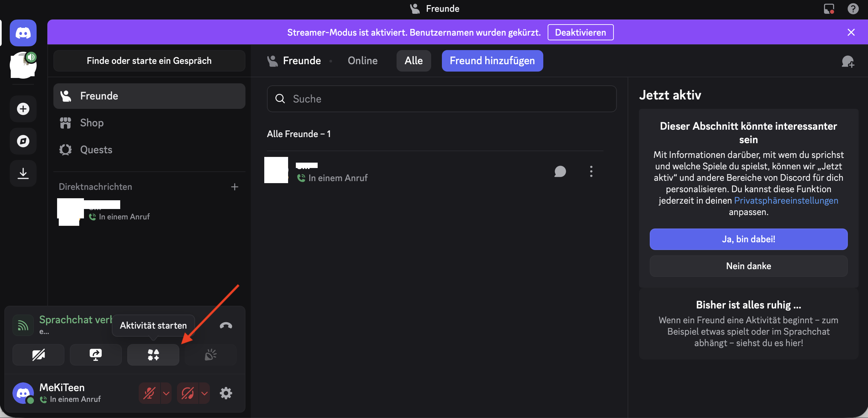Click the add server plus icon
Screen dimensions: 868x418
tap(23, 109)
